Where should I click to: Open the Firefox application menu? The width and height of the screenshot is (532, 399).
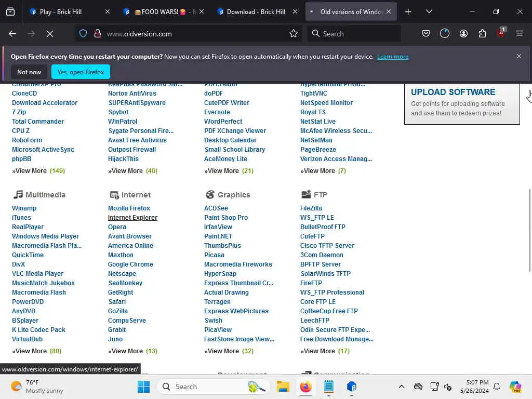519,34
